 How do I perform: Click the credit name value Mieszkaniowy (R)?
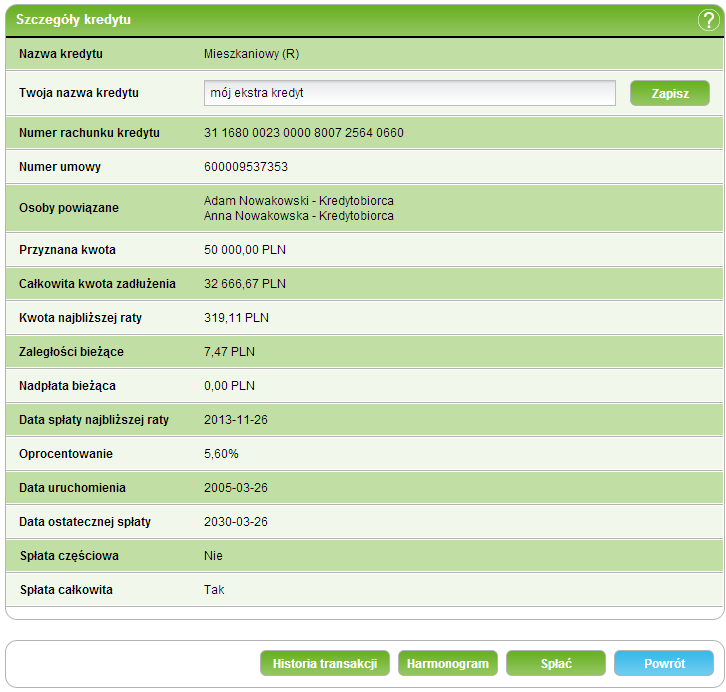251,54
